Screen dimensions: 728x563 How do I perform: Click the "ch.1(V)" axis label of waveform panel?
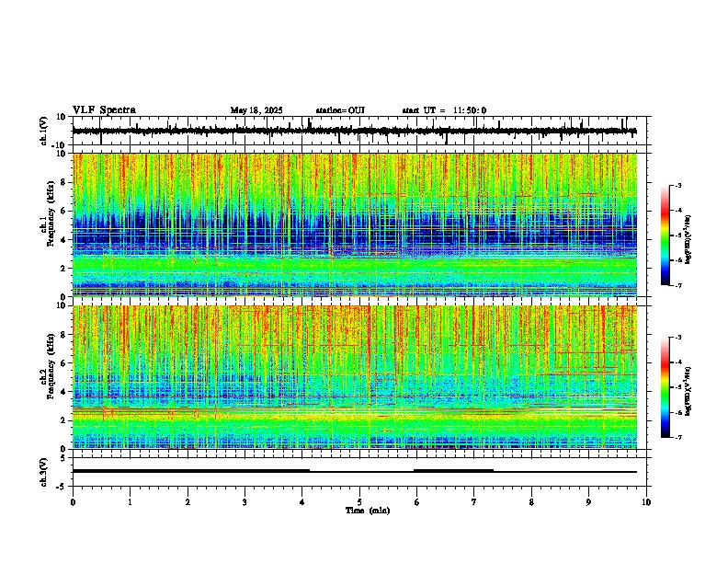tap(44, 131)
